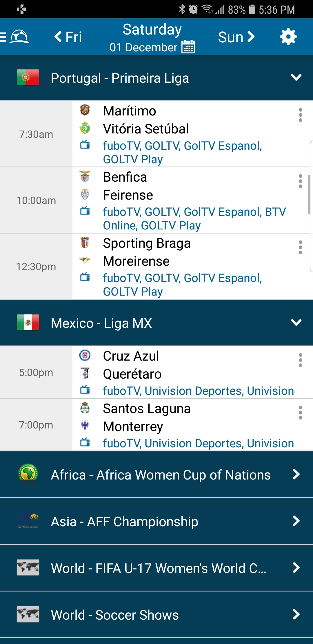The width and height of the screenshot is (313, 644).
Task: Open channel list for Cruz Azul match
Action: pos(198,391)
